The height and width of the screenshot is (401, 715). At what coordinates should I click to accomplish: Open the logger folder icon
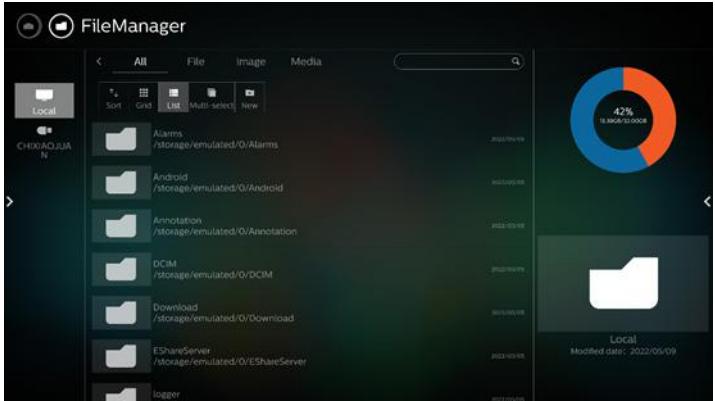point(121,392)
